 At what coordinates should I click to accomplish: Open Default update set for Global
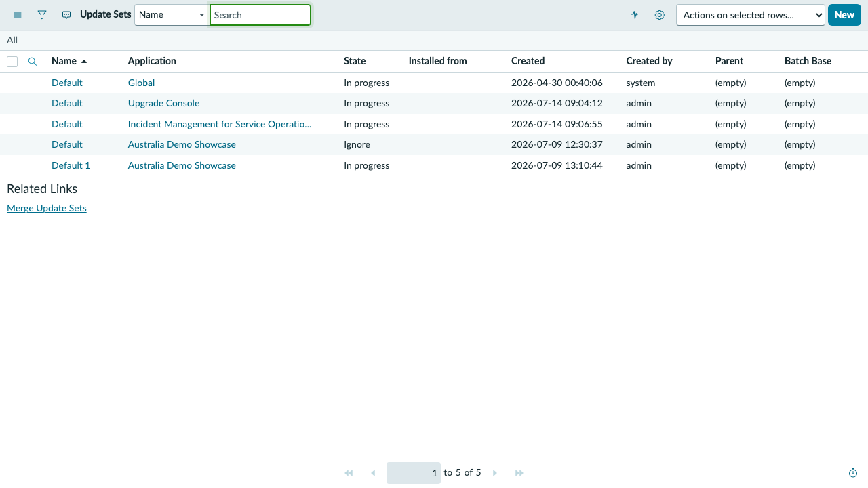click(67, 83)
